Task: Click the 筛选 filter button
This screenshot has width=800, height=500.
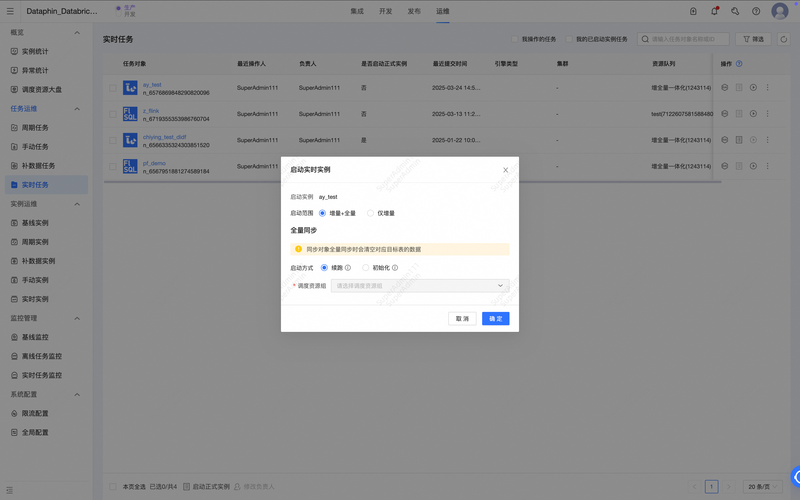Action: coord(754,39)
